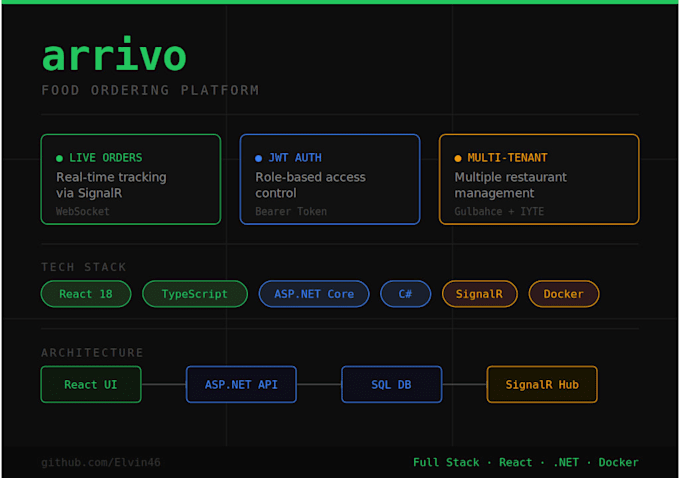Select the ASP.NET Core tech pill
Viewport: 680px width, 478px height.
click(314, 294)
